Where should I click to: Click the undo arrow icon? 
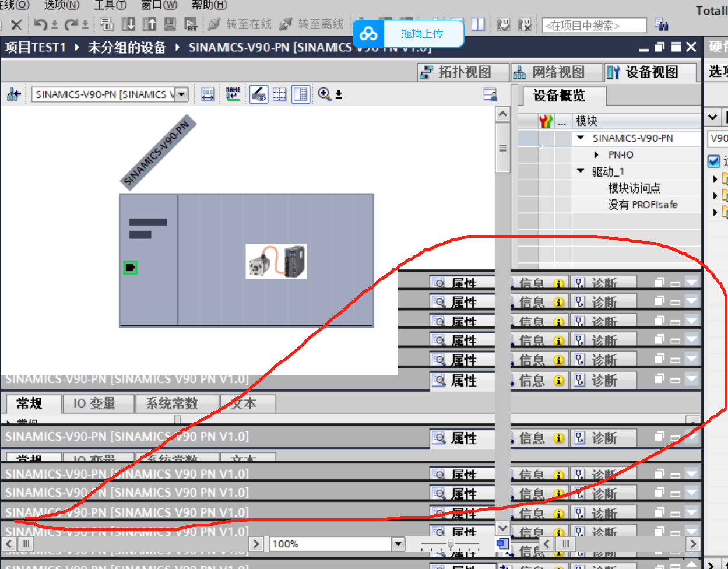[40, 24]
